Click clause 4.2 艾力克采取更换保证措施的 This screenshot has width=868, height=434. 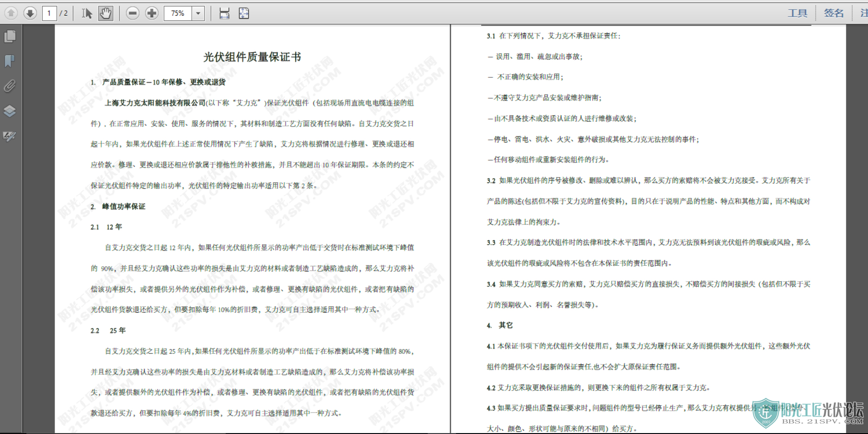pyautogui.click(x=598, y=388)
